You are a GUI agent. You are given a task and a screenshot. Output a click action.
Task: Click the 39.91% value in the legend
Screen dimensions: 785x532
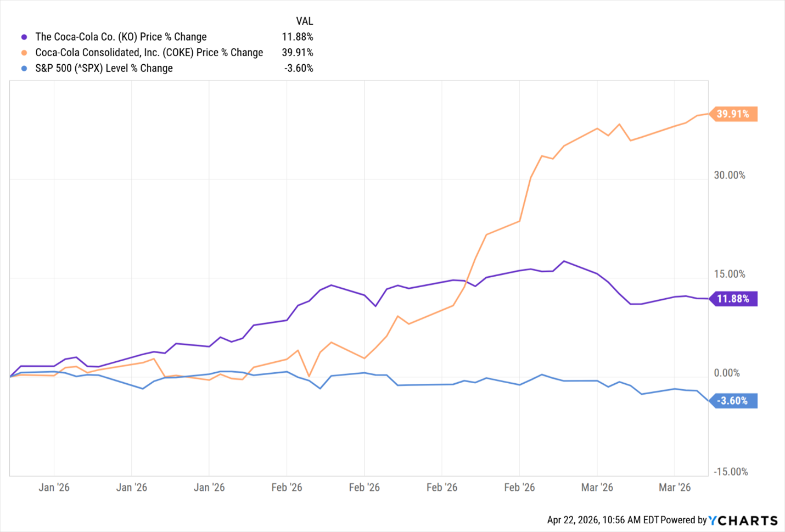coord(298,53)
